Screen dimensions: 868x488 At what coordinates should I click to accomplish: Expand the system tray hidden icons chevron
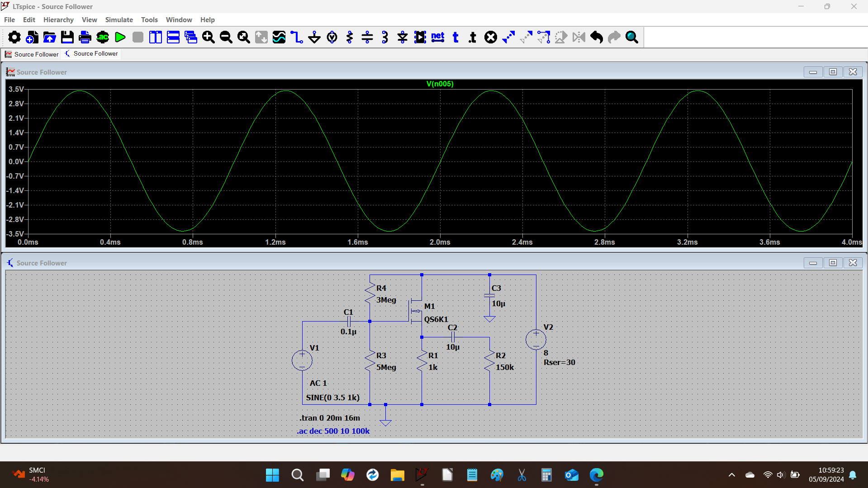pos(731,475)
